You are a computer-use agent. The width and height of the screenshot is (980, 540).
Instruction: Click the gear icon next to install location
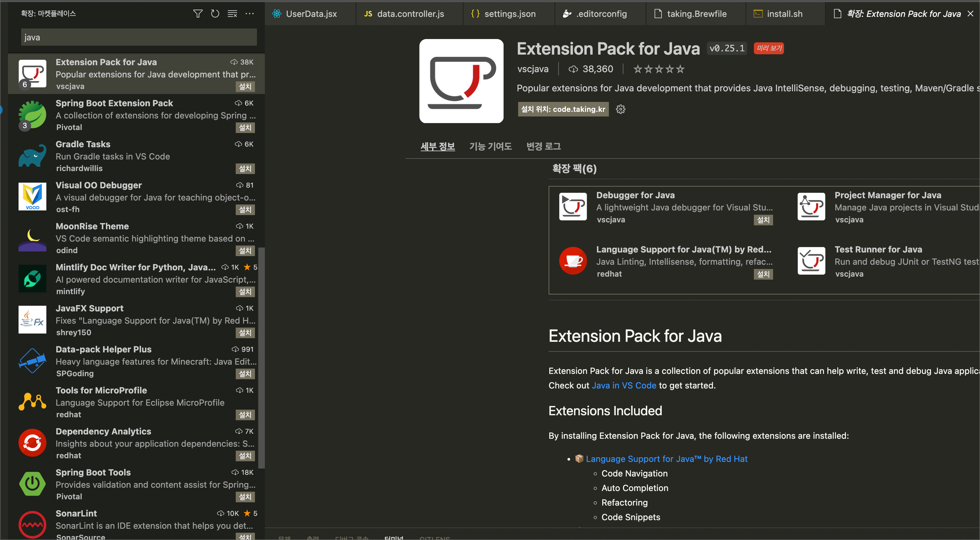[x=621, y=109]
